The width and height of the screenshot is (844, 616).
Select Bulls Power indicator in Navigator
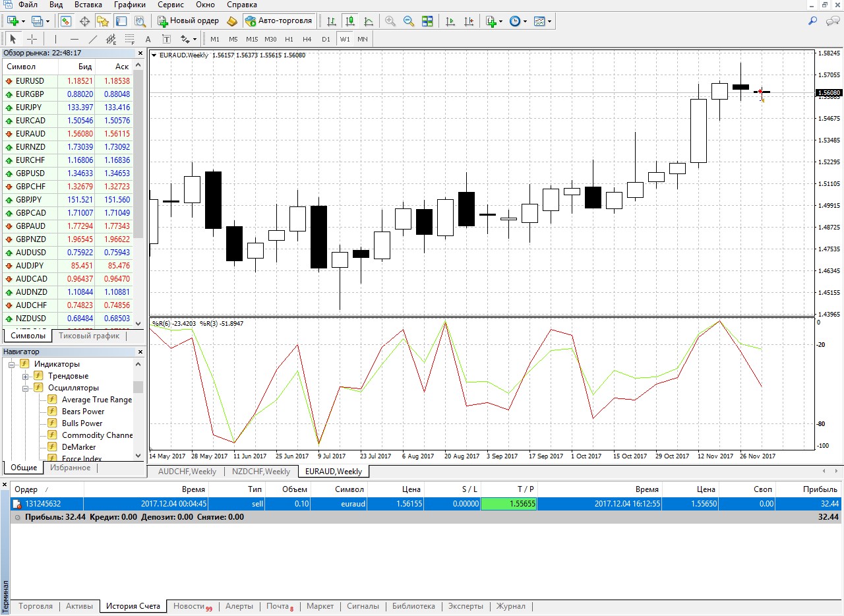pyautogui.click(x=82, y=423)
